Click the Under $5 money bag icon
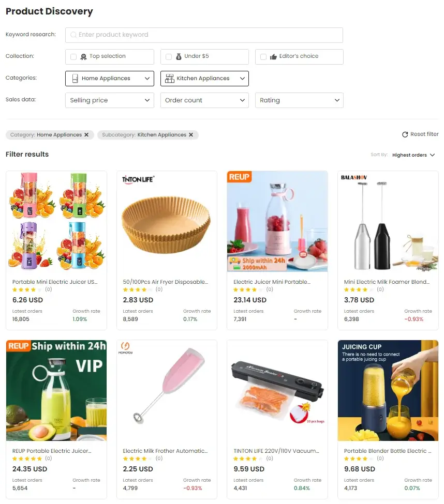444x504 pixels. point(179,57)
